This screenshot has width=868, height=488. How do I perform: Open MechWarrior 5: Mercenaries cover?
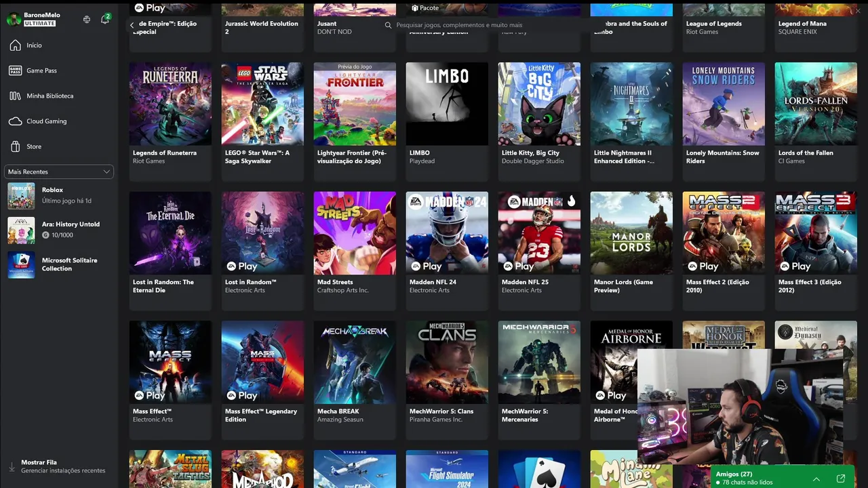539,363
